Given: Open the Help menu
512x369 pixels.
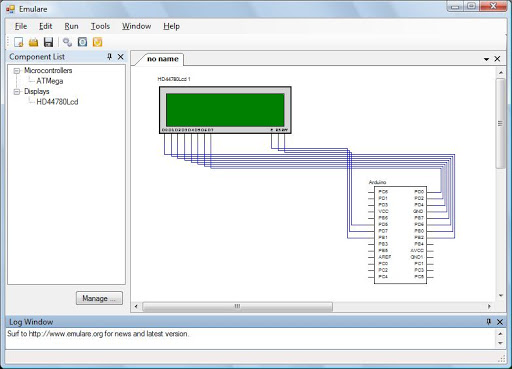Looking at the screenshot, I should coord(171,26).
